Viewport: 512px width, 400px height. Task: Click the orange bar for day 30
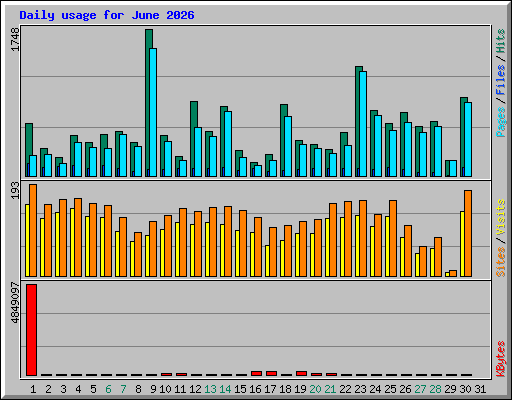(x=468, y=233)
